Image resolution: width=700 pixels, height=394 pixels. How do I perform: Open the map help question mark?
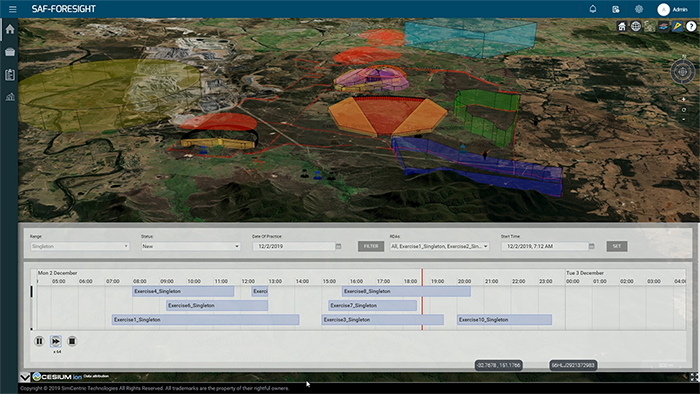(691, 26)
